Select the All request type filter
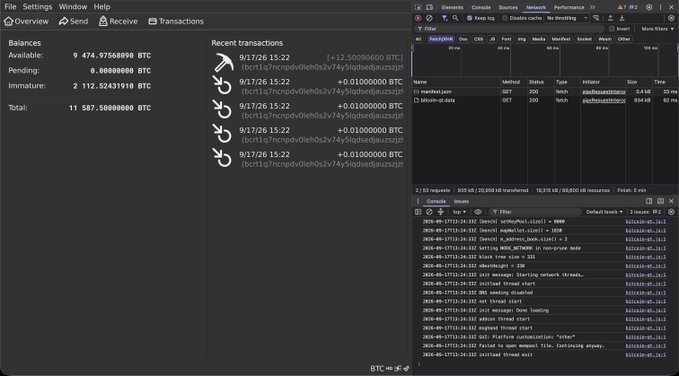 click(418, 39)
